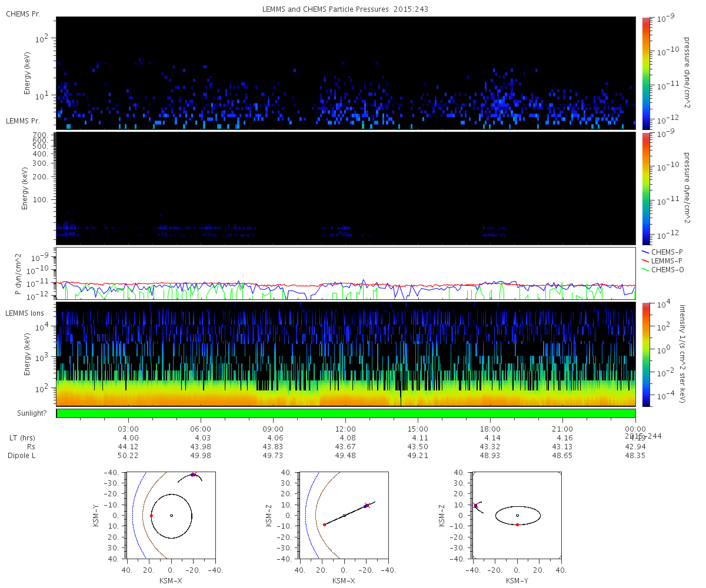Click the "Dipole L" row label
This screenshot has height=588, width=706.
point(22,456)
